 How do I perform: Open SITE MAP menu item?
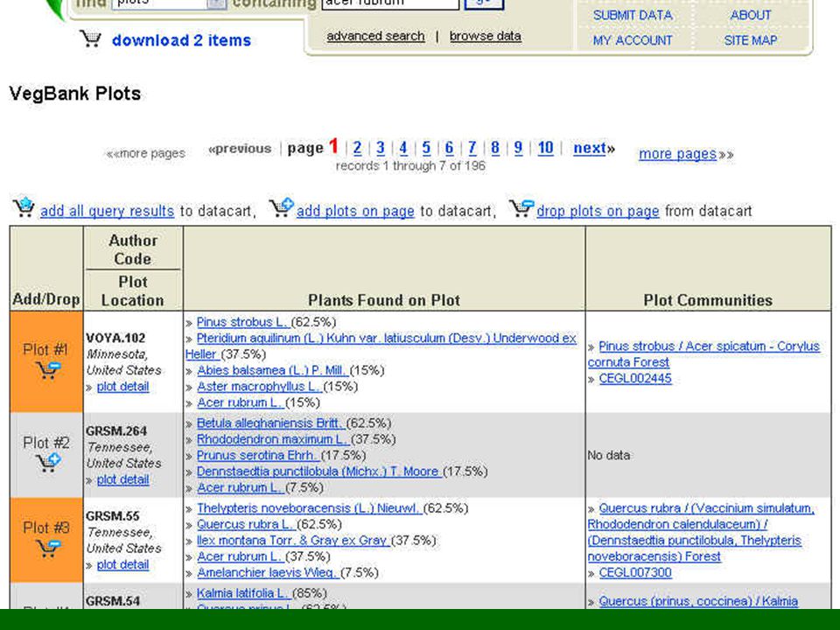pyautogui.click(x=751, y=40)
